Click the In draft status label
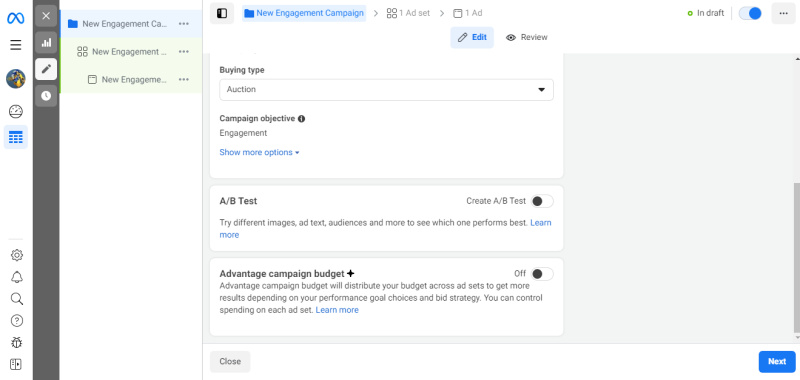This screenshot has height=380, width=800. coord(710,13)
